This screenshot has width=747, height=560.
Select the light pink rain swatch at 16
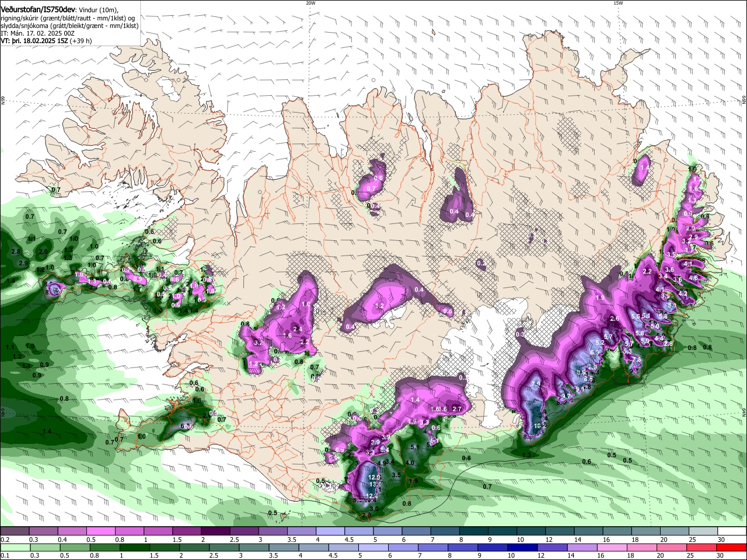pyautogui.click(x=612, y=547)
